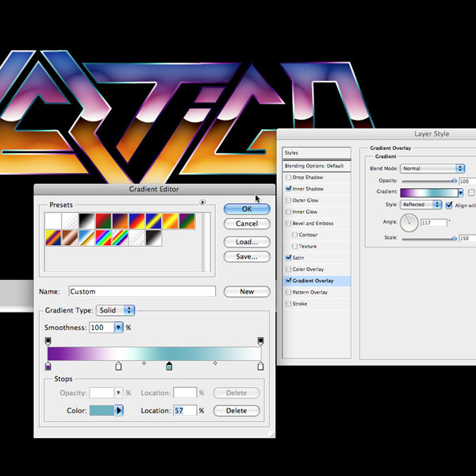Choose the black-to-white gradient preset

pos(87,221)
